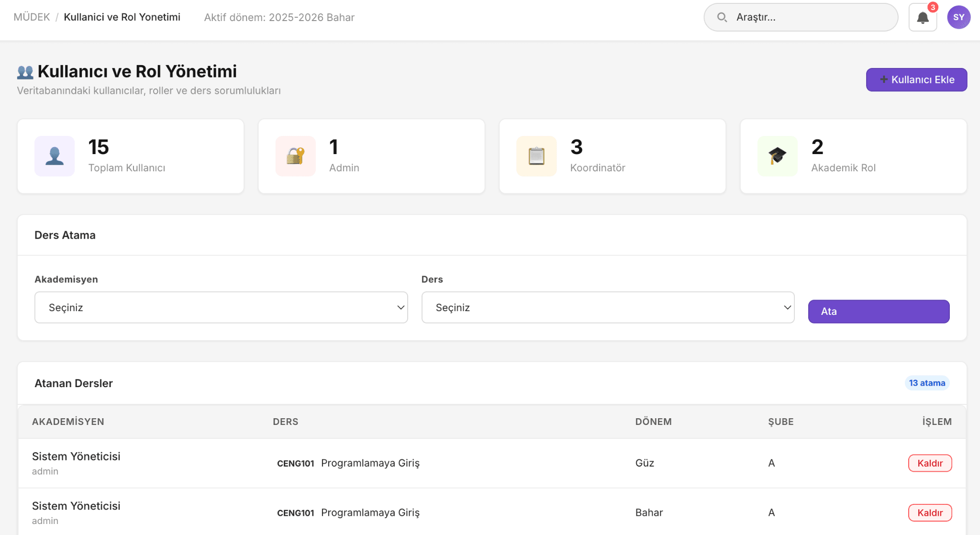
Task: Open the Akademisyen Seçiniz dropdown
Action: [x=221, y=307]
